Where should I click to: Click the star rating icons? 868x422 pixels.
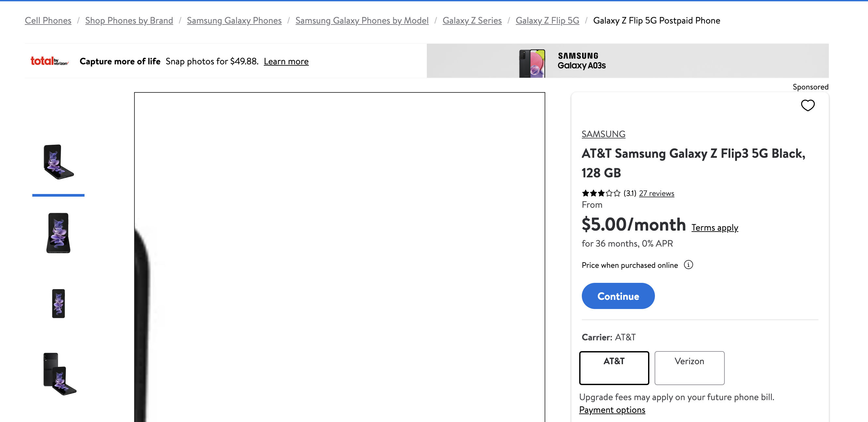coord(601,193)
